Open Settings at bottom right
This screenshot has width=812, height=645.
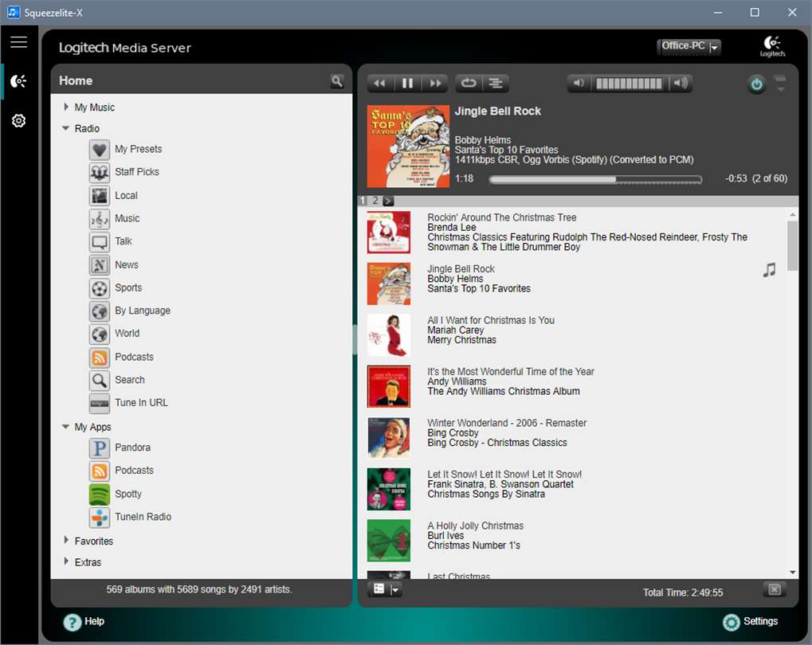tap(751, 622)
